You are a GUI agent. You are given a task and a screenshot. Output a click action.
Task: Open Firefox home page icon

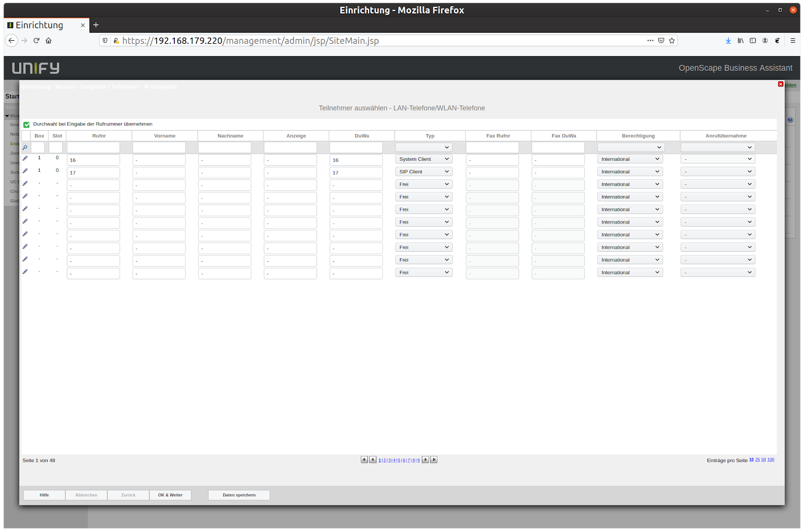point(49,41)
